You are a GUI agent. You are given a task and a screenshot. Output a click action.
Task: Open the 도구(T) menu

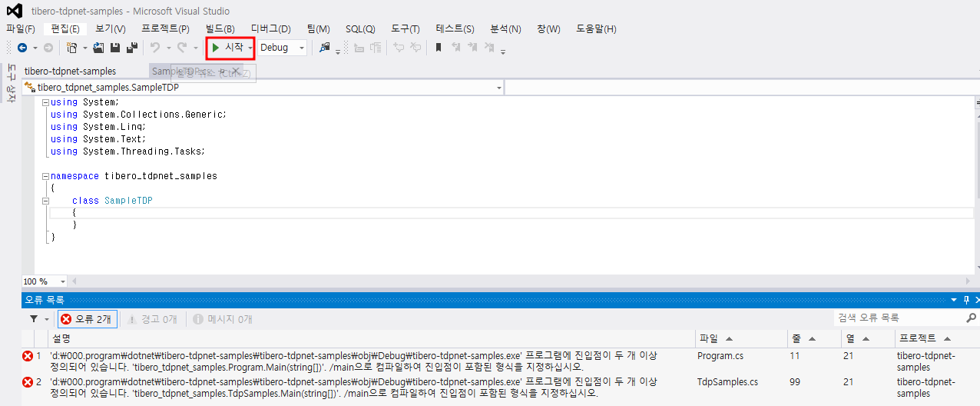[x=406, y=29]
